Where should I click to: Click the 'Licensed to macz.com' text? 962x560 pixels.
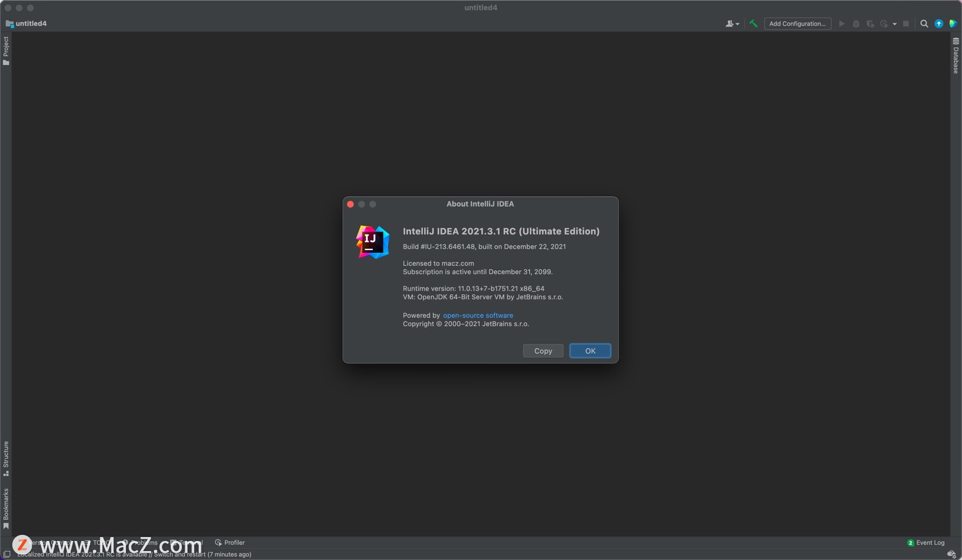click(438, 263)
